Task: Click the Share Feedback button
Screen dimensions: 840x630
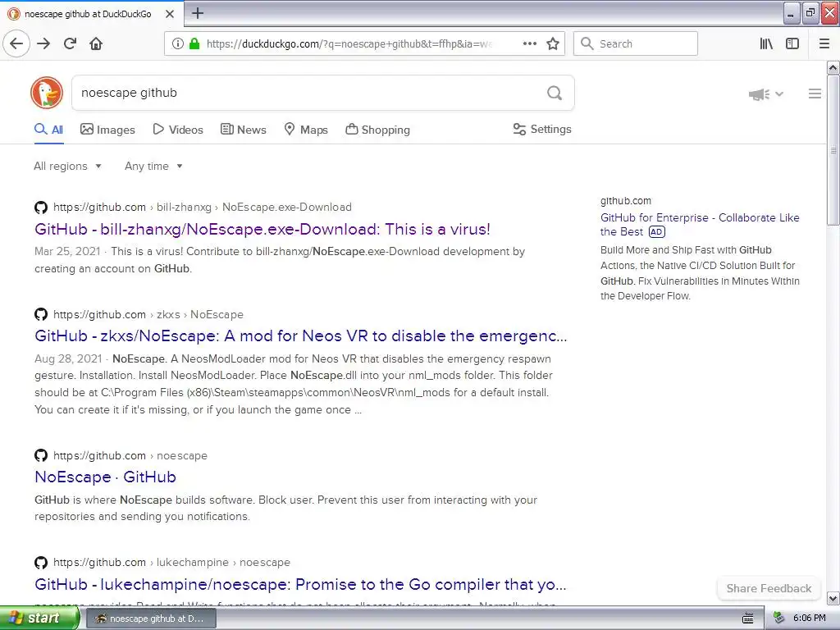Action: click(769, 588)
